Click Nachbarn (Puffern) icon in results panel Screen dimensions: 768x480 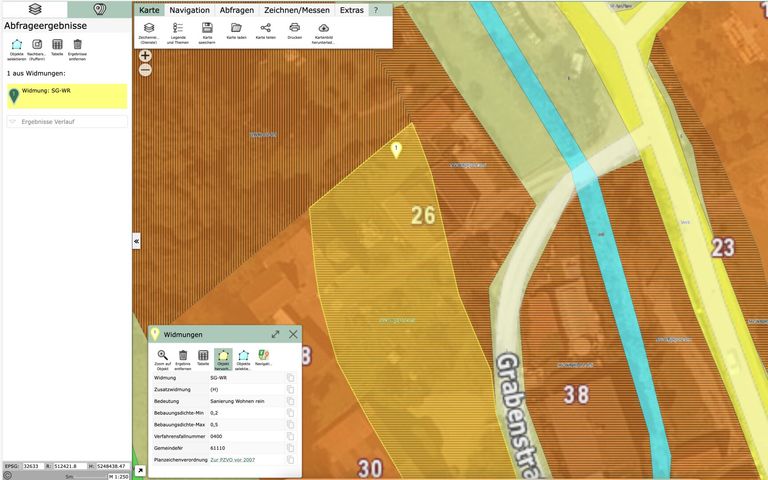[x=37, y=48]
